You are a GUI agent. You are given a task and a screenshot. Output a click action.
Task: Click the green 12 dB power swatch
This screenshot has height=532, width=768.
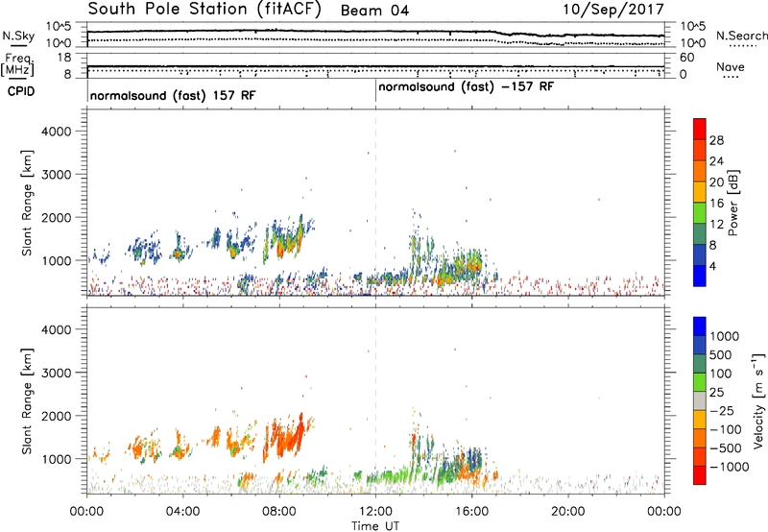point(700,212)
